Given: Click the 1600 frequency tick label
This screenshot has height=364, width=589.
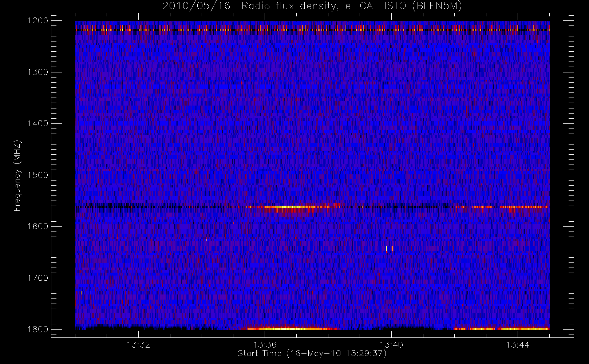Looking at the screenshot, I should click(x=38, y=226).
